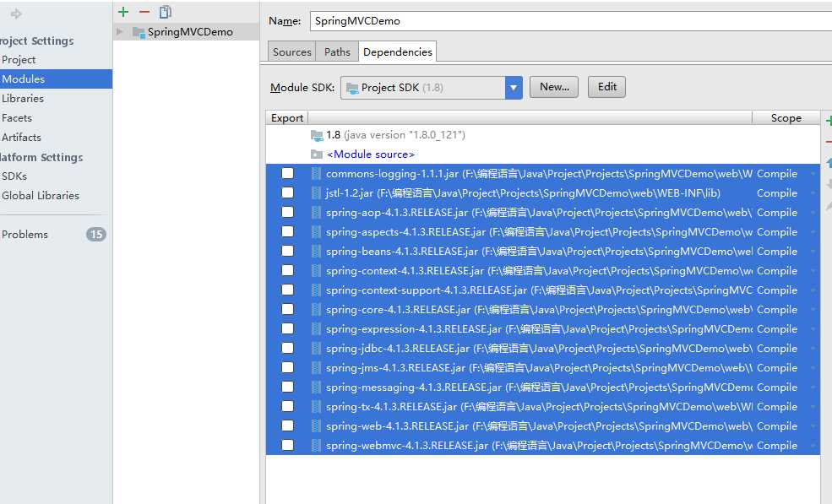Click the Problems count badge 15
This screenshot has width=832, height=504.
[96, 235]
